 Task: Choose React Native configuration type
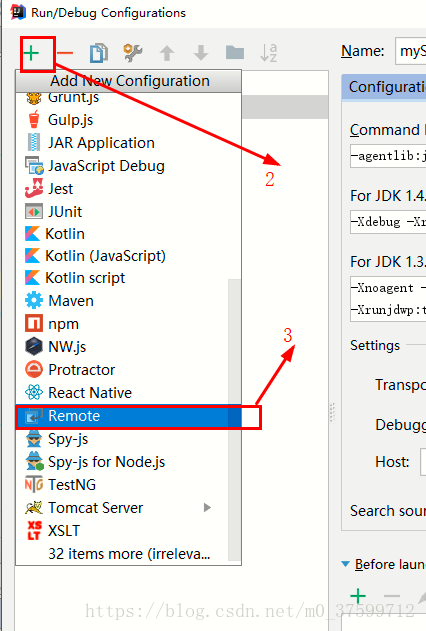(128, 393)
